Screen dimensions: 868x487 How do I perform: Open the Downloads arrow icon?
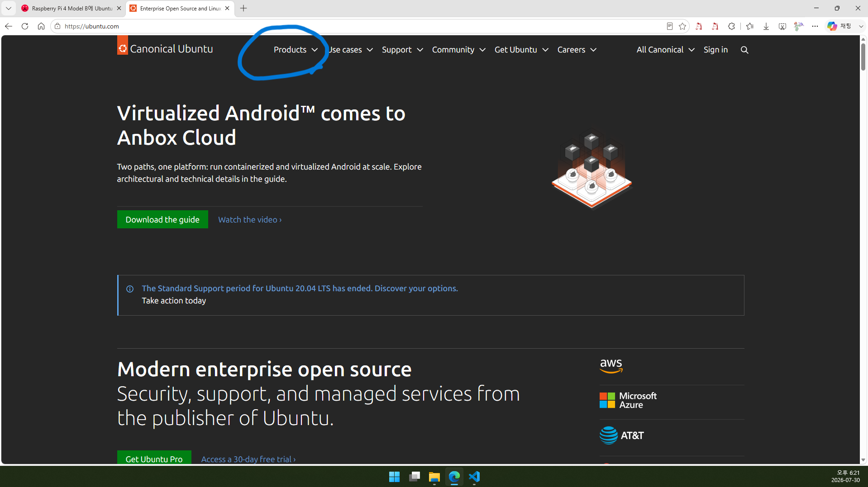click(766, 26)
